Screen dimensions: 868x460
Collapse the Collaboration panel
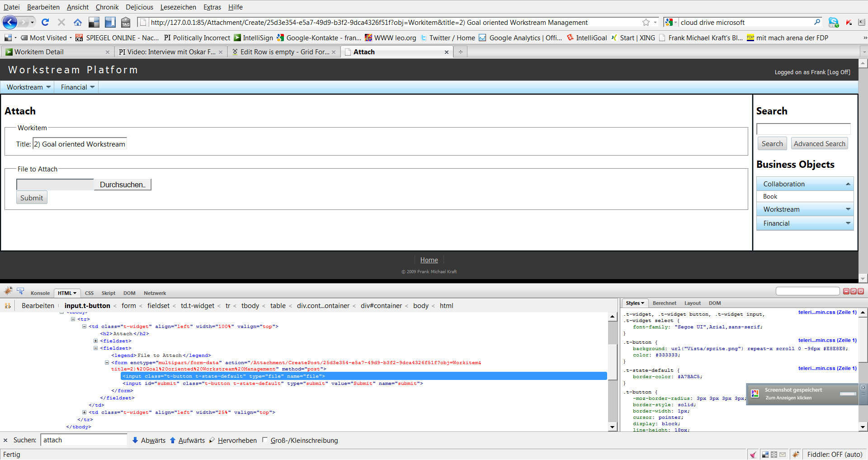tap(848, 184)
